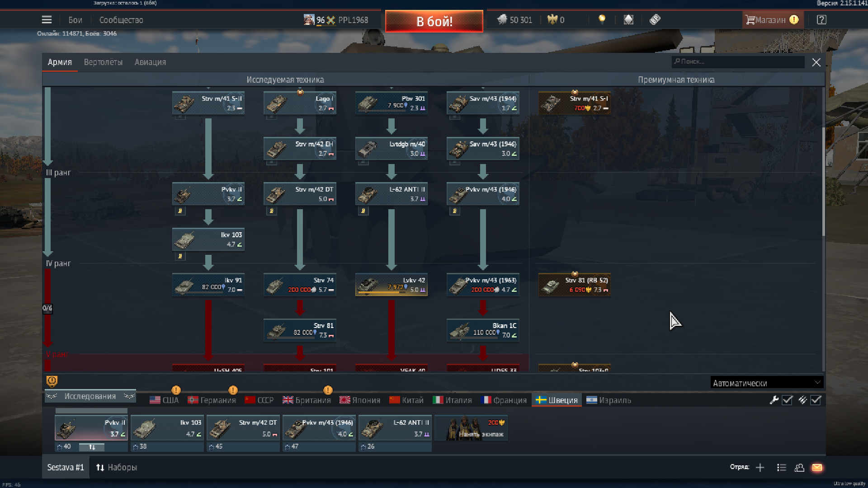Add squad member with plus icon
The image size is (868, 488).
(x=760, y=468)
